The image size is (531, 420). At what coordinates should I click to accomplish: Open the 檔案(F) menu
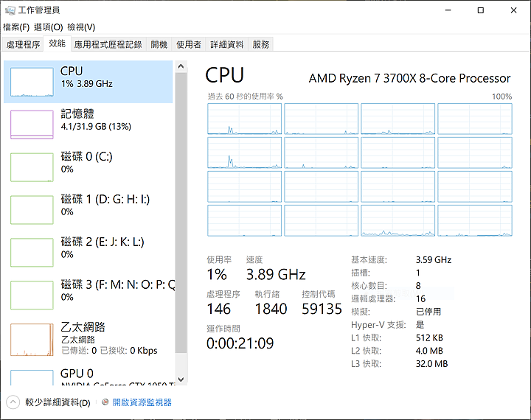click(x=16, y=27)
